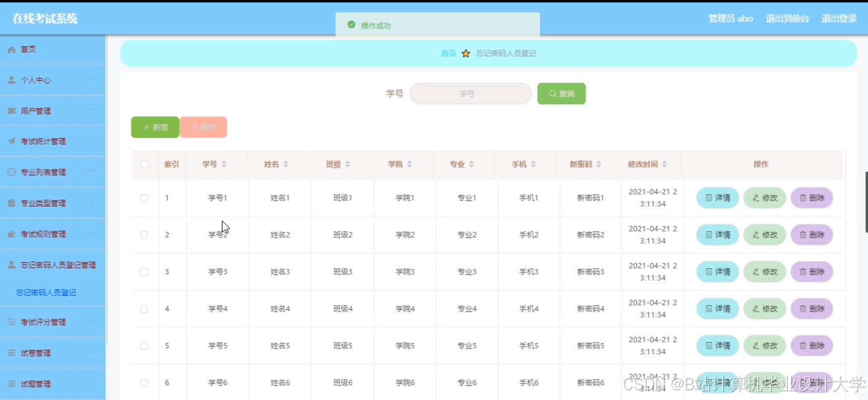Expand the 专业列表管理 chevron
This screenshot has height=400, width=868.
point(91,172)
